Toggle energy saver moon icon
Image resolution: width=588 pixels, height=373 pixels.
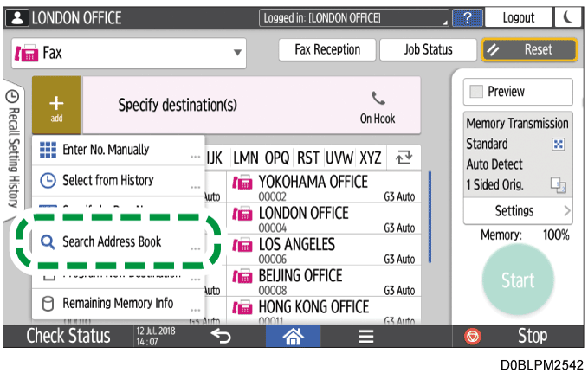(567, 18)
